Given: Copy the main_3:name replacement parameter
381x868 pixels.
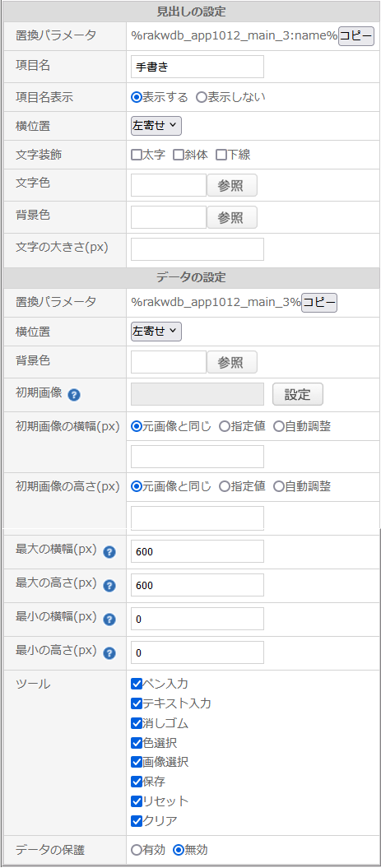Looking at the screenshot, I should pyautogui.click(x=356, y=36).
